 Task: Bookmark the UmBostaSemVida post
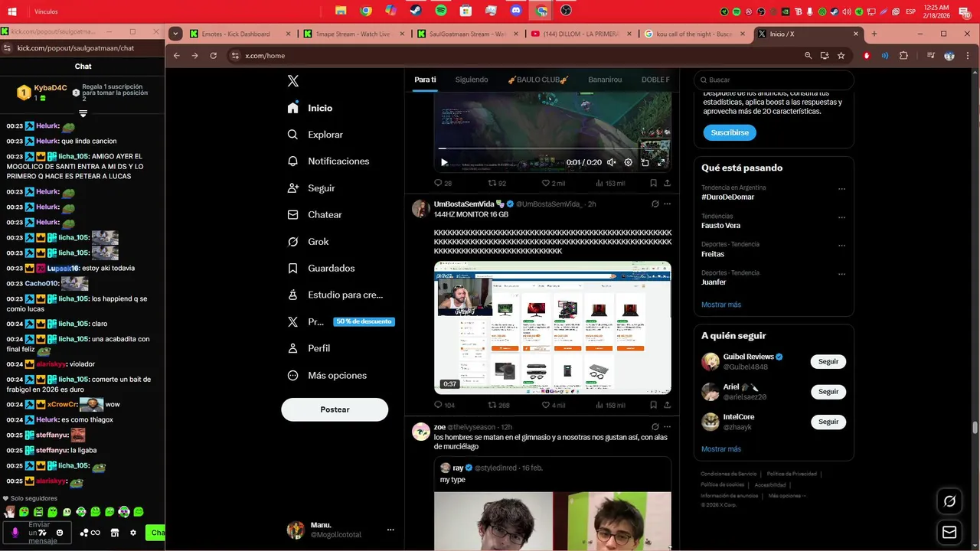coord(653,405)
